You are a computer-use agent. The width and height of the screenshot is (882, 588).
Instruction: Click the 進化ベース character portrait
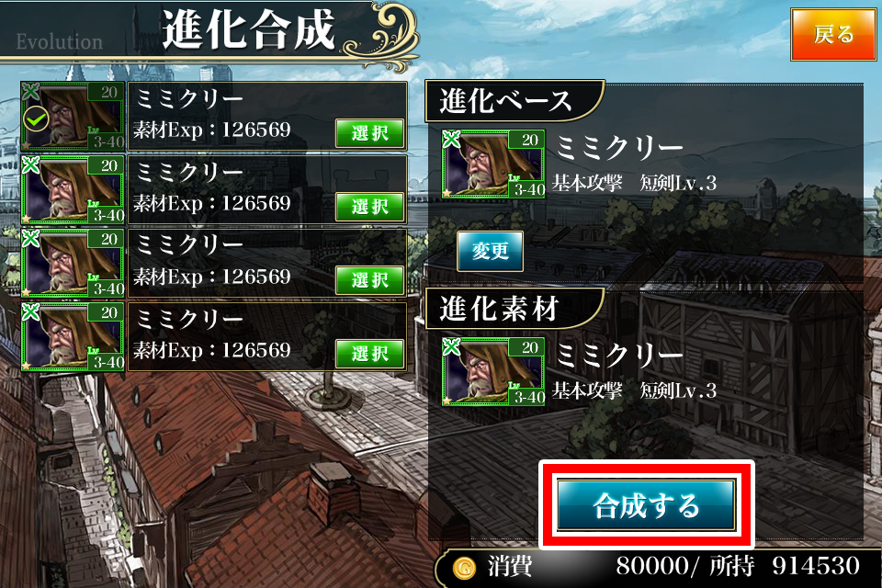point(494,164)
